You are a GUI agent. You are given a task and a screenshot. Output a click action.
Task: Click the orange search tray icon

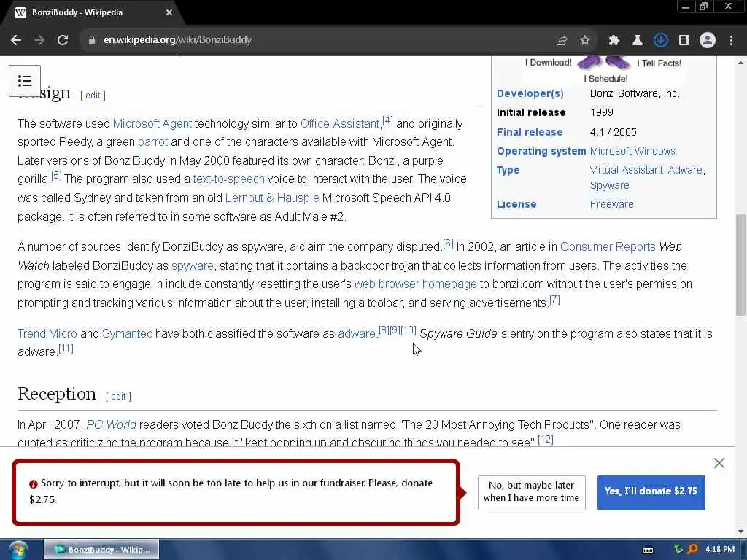pyautogui.click(x=693, y=550)
